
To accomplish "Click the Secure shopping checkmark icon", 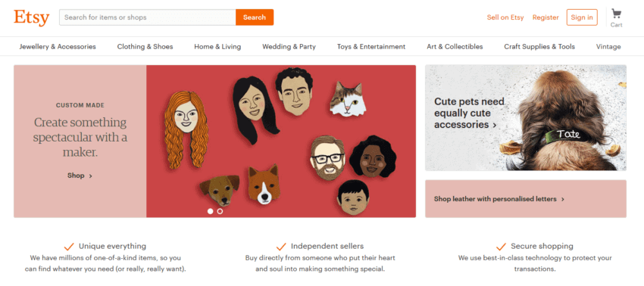I will click(x=501, y=247).
